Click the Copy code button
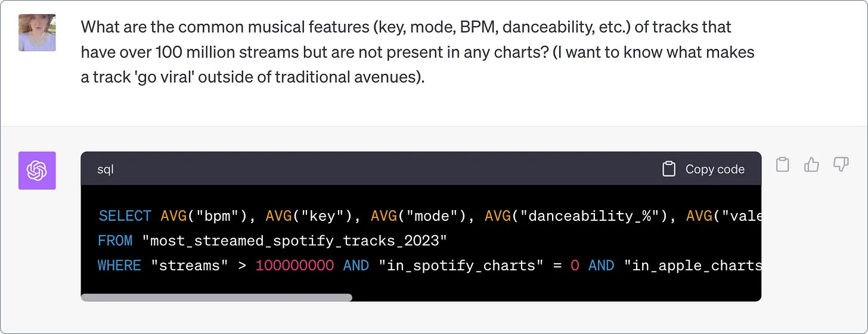This screenshot has width=868, height=334. [x=703, y=169]
